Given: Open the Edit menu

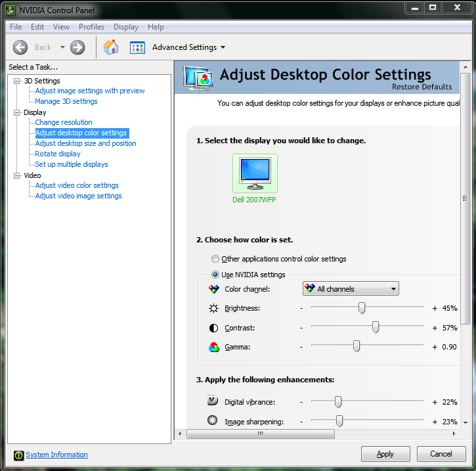Looking at the screenshot, I should pos(37,27).
